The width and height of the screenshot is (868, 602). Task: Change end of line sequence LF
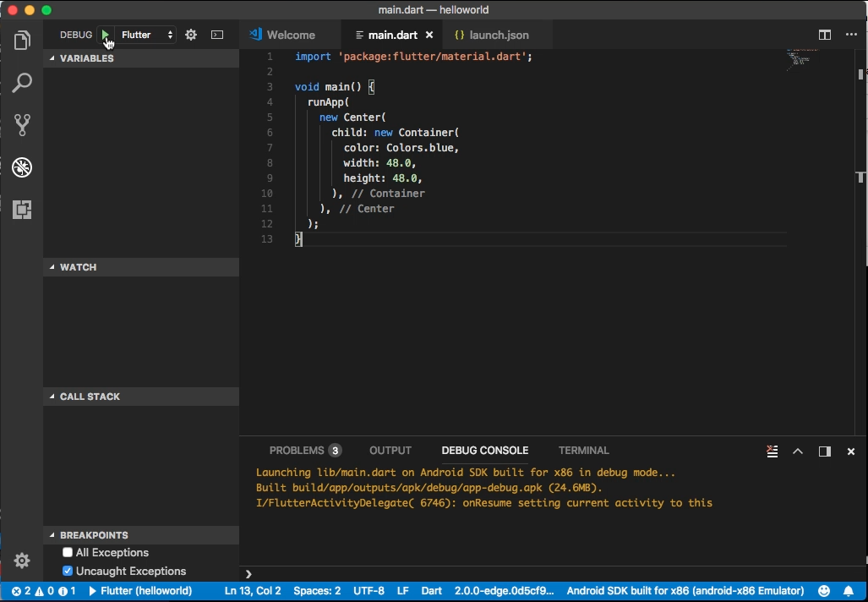coord(402,591)
